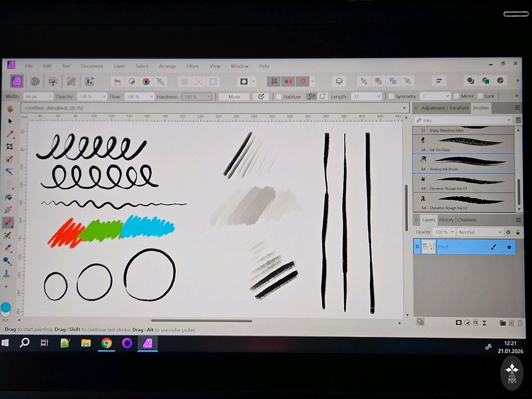
Task: Click the cyan primary color swatch
Action: pyautogui.click(x=6, y=307)
